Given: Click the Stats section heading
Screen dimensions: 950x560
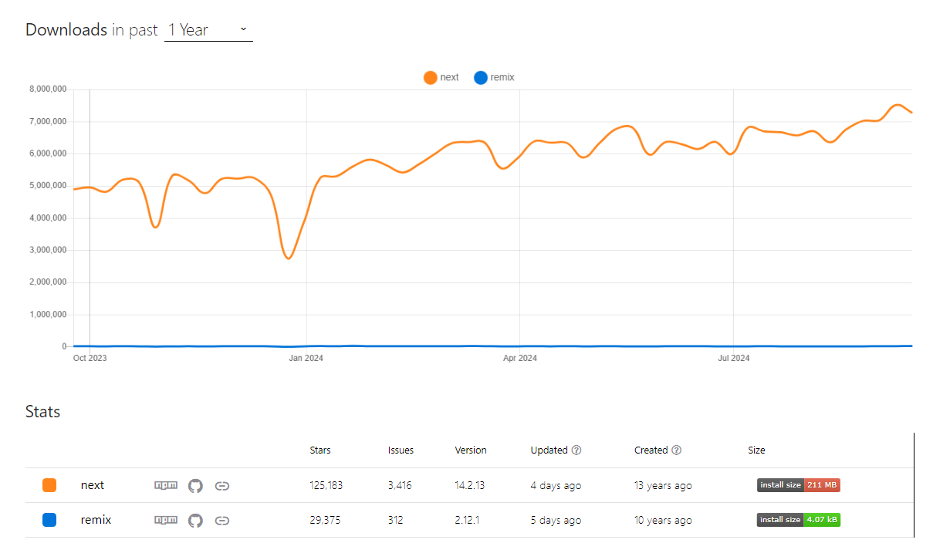Looking at the screenshot, I should (x=42, y=412).
